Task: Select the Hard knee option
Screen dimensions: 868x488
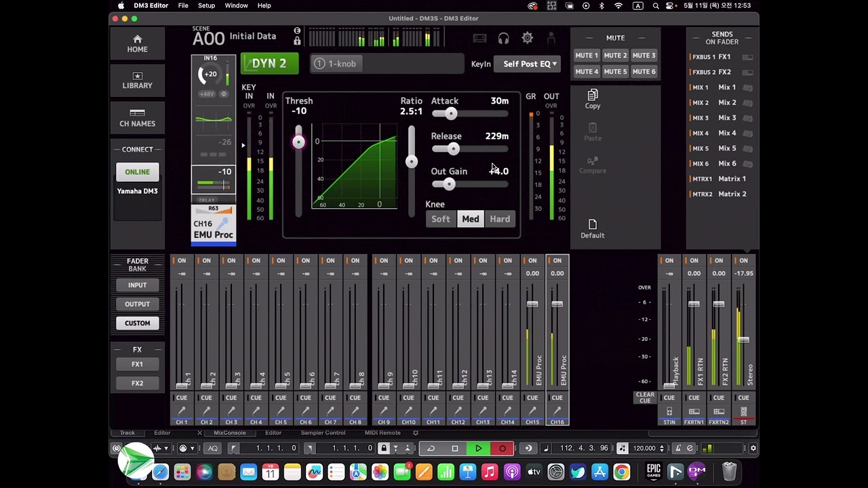Action: 500,219
